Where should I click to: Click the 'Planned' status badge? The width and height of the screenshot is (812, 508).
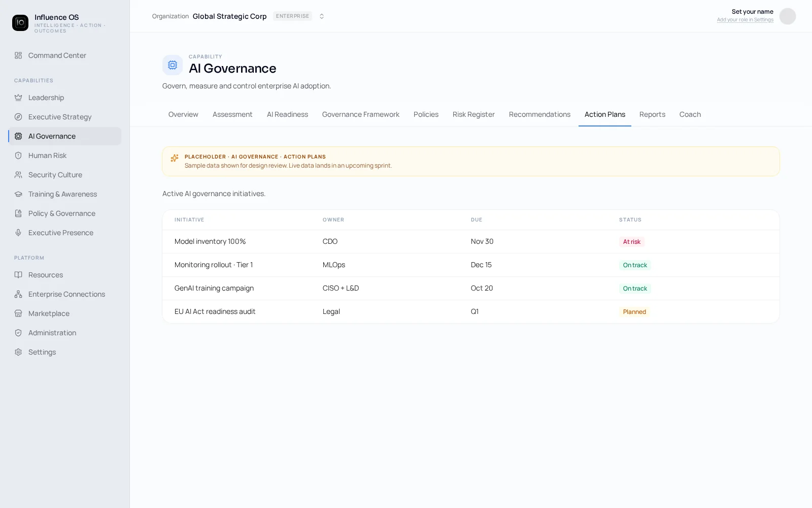[x=634, y=312]
